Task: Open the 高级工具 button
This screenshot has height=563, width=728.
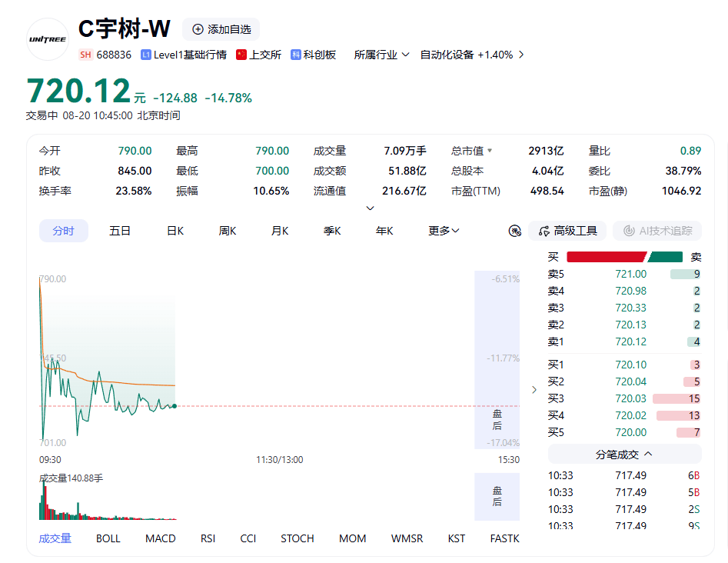Action: tap(567, 231)
